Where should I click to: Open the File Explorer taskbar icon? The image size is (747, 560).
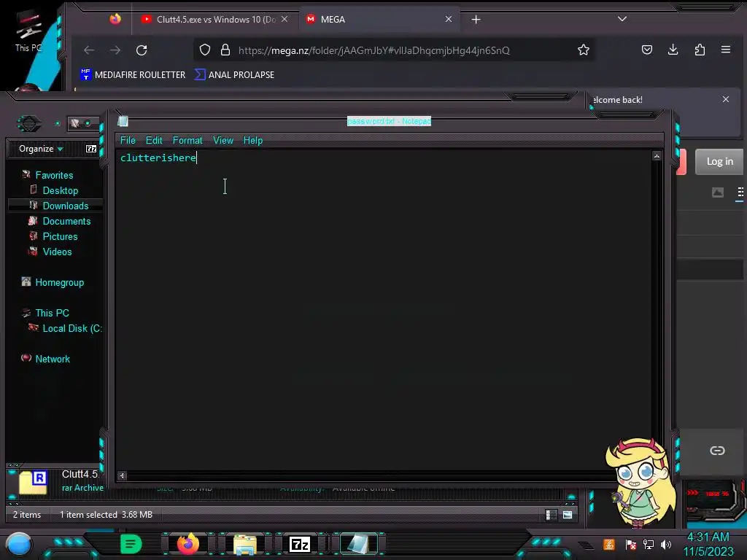tap(245, 544)
